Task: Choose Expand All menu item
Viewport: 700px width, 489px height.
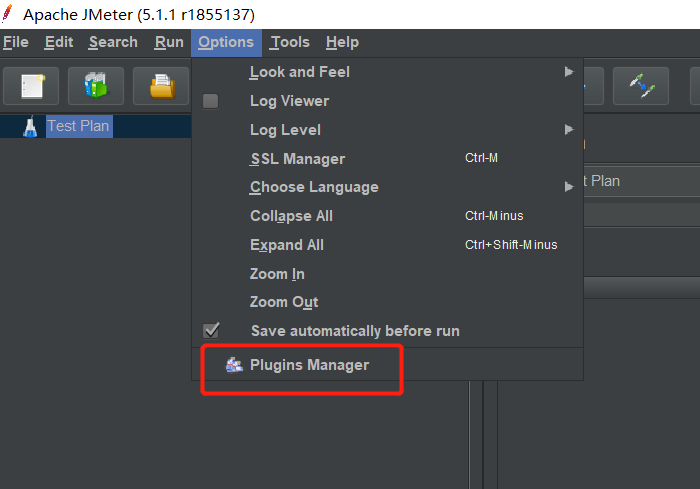Action: (x=287, y=245)
